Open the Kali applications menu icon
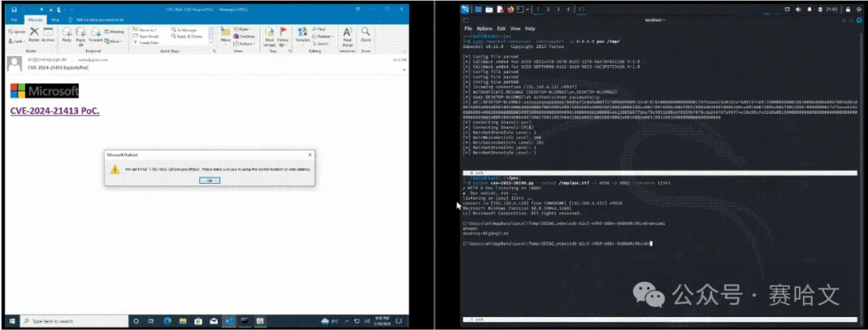Viewport: 868px width, 330px height. point(465,9)
